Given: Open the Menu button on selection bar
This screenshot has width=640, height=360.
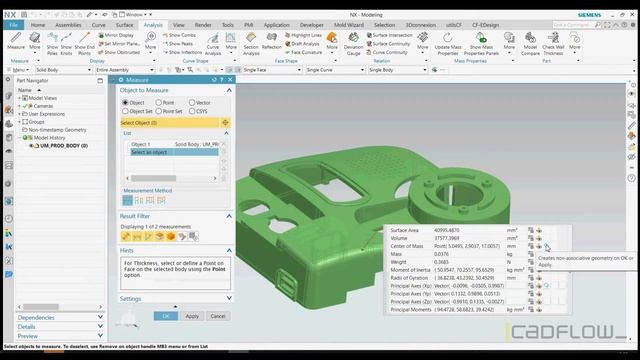Looking at the screenshot, I should click(x=18, y=70).
